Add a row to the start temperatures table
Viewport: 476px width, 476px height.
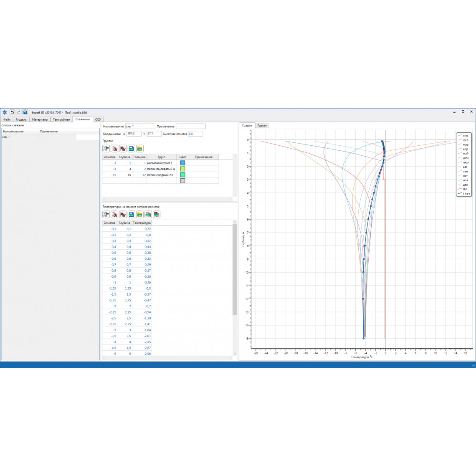tap(106, 214)
